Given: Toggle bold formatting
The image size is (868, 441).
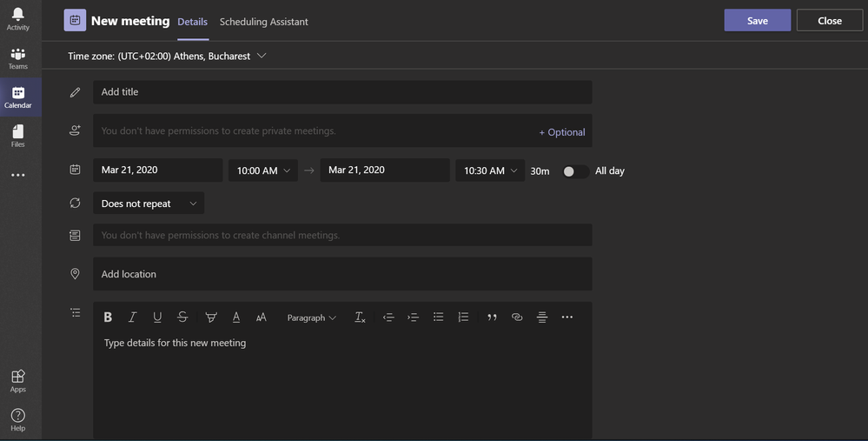Looking at the screenshot, I should [108, 317].
